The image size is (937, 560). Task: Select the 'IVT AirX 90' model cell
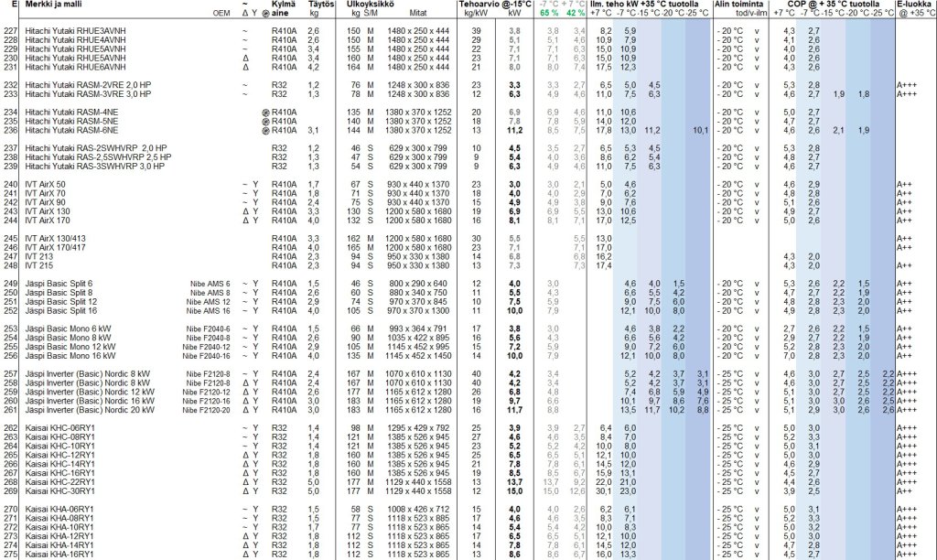(46, 202)
